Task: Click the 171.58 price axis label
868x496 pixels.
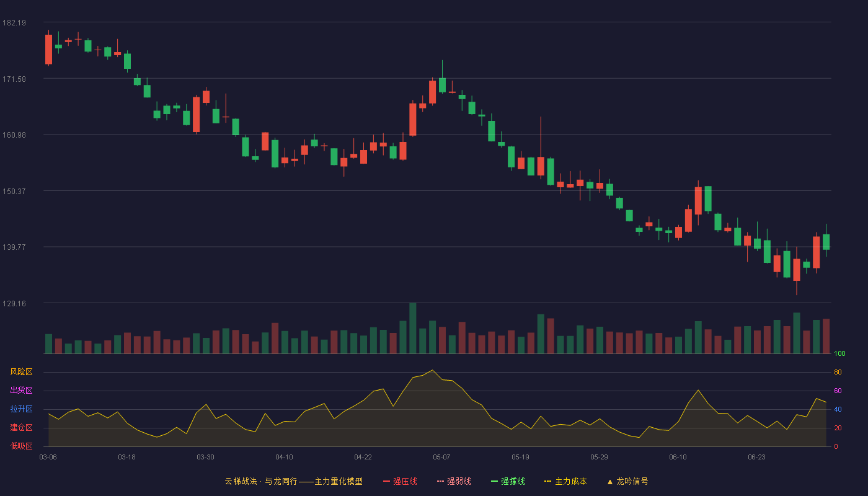Action: (14, 79)
